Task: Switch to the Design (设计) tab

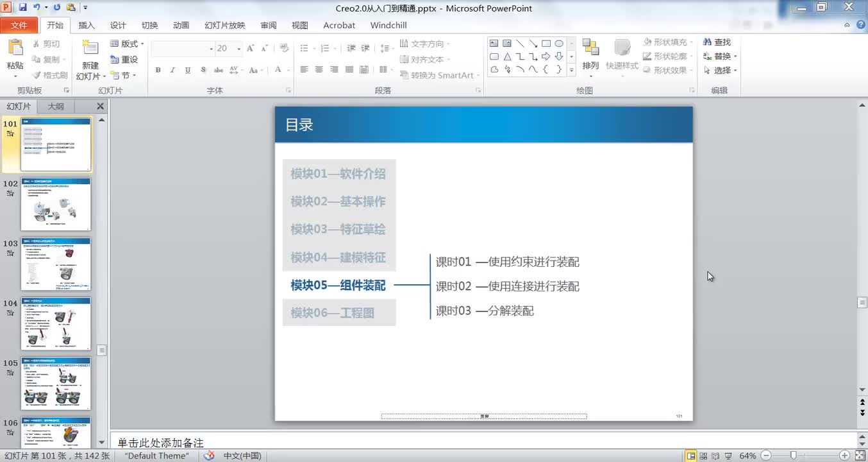Action: pyautogui.click(x=118, y=26)
